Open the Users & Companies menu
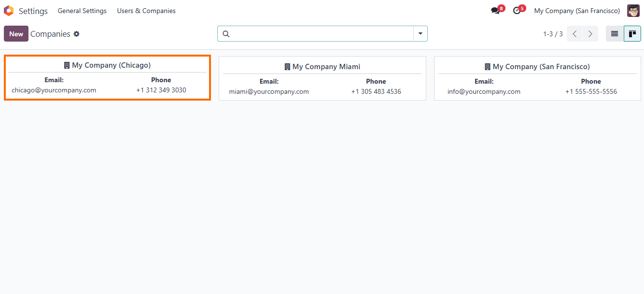The image size is (644, 294). (x=146, y=11)
